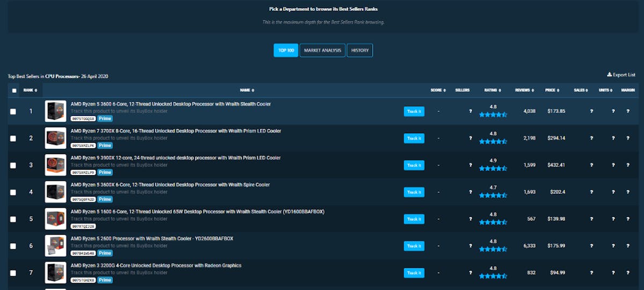Check the box for rank 5 Ryzen 5 1600
This screenshot has width=644, height=290.
point(13,219)
